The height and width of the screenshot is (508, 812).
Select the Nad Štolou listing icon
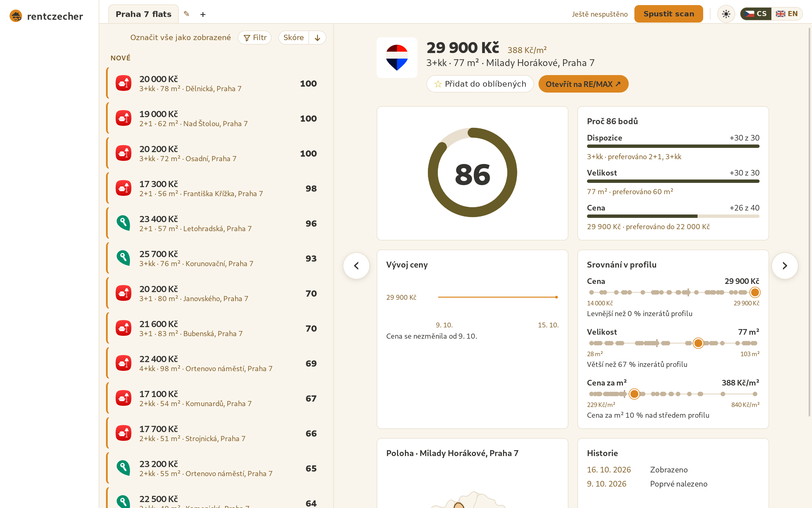click(x=123, y=118)
